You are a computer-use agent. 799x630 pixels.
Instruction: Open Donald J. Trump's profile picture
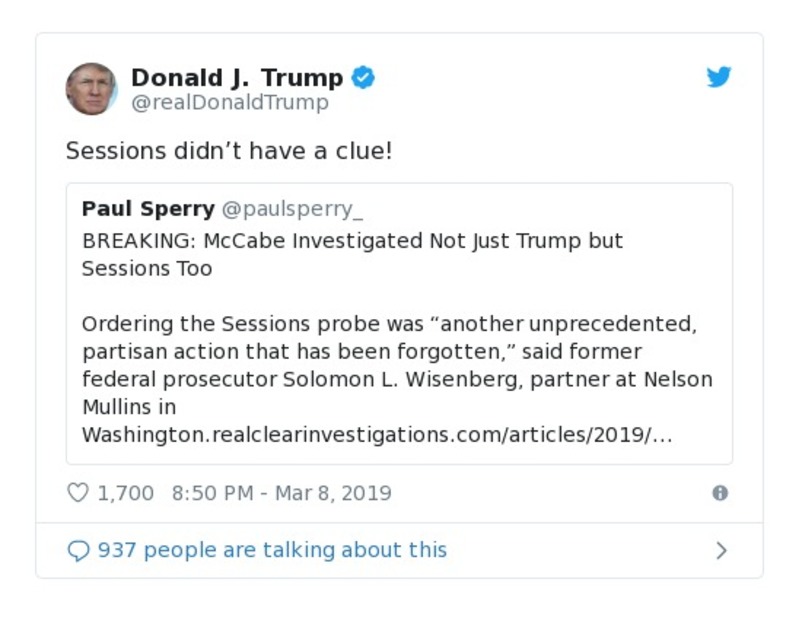(x=92, y=88)
